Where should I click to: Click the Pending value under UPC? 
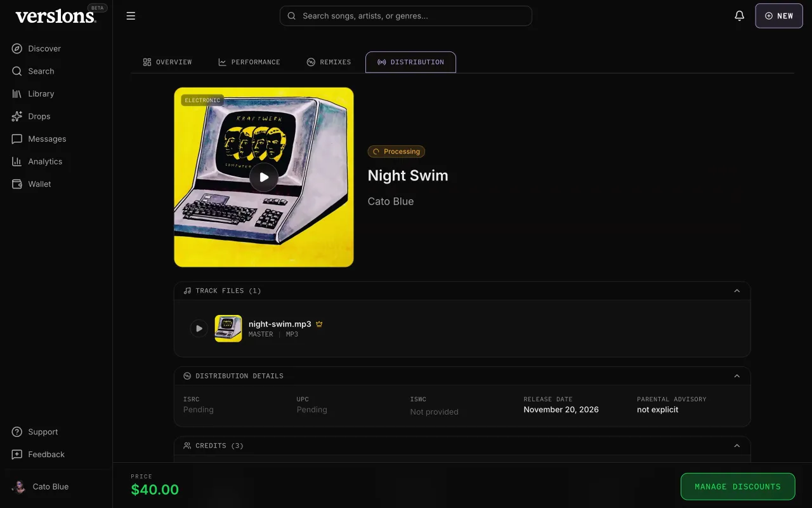tap(312, 410)
